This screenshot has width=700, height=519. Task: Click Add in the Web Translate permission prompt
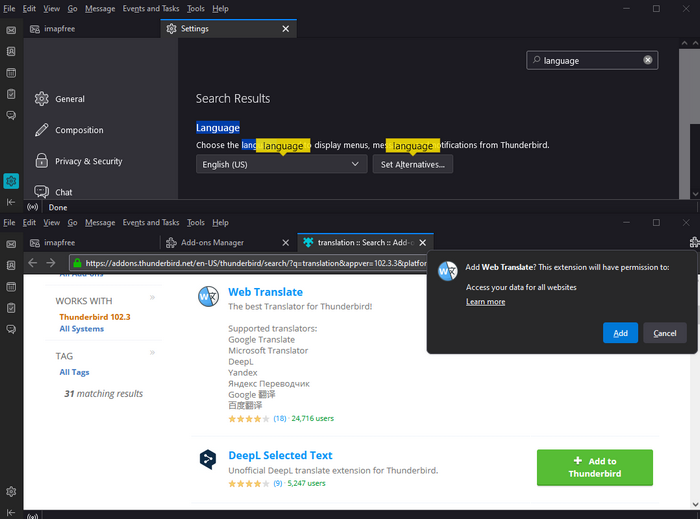[x=620, y=333]
